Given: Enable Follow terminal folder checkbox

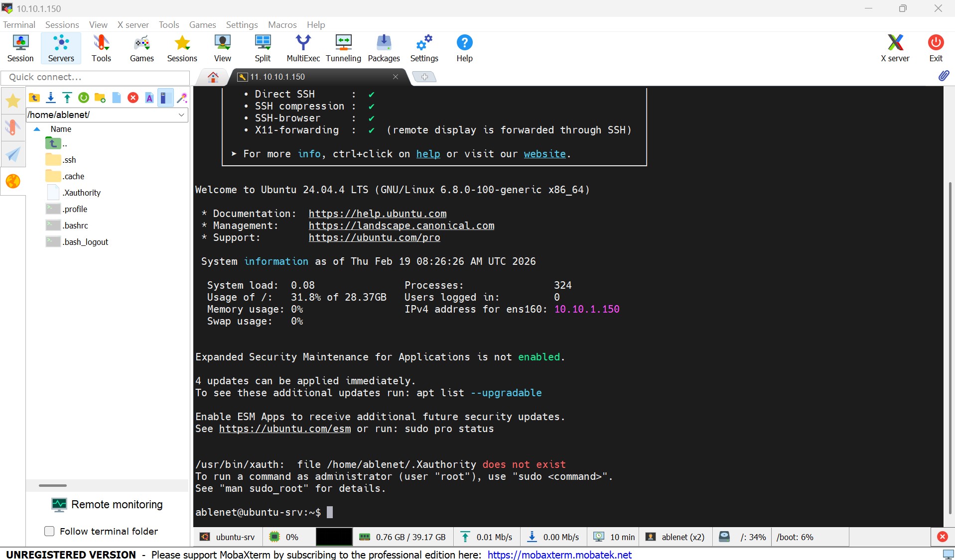Looking at the screenshot, I should pyautogui.click(x=49, y=531).
